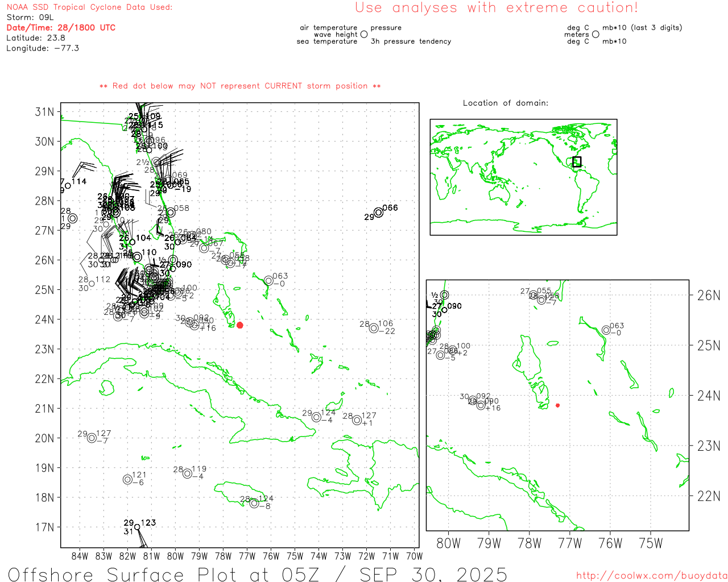Viewport: 728px width, 582px height.
Task: Select buoy marker labeled 124 with -4 tendency
Action: [x=317, y=417]
